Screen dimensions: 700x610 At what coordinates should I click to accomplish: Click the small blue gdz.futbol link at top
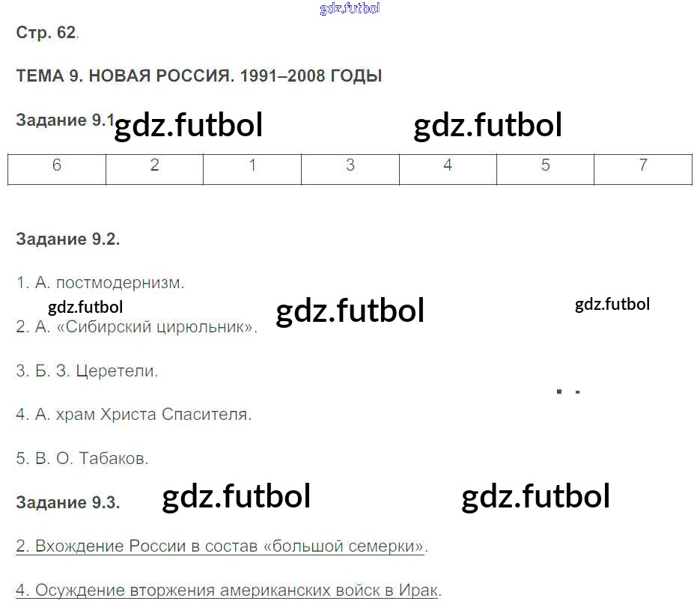pos(350,9)
